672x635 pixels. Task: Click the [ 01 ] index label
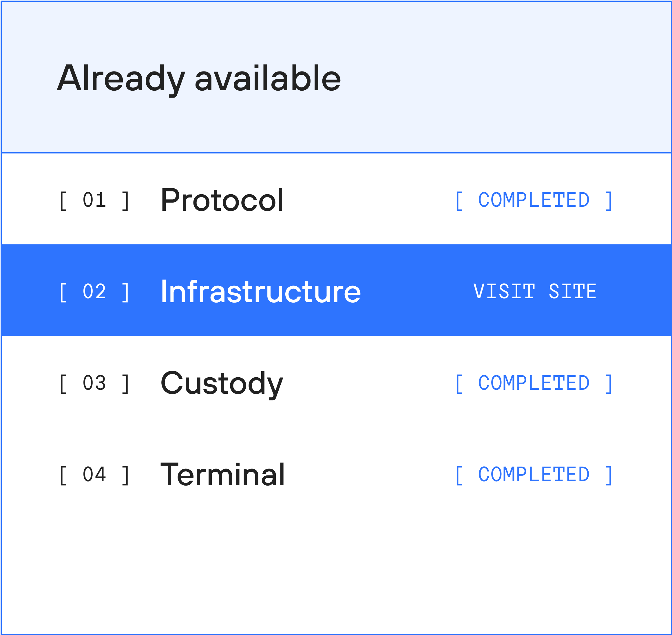[x=94, y=200]
